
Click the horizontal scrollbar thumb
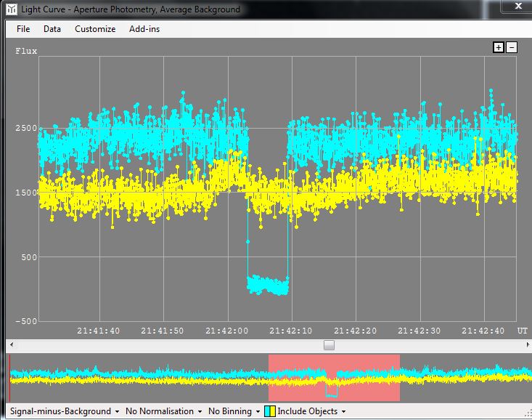coord(329,345)
